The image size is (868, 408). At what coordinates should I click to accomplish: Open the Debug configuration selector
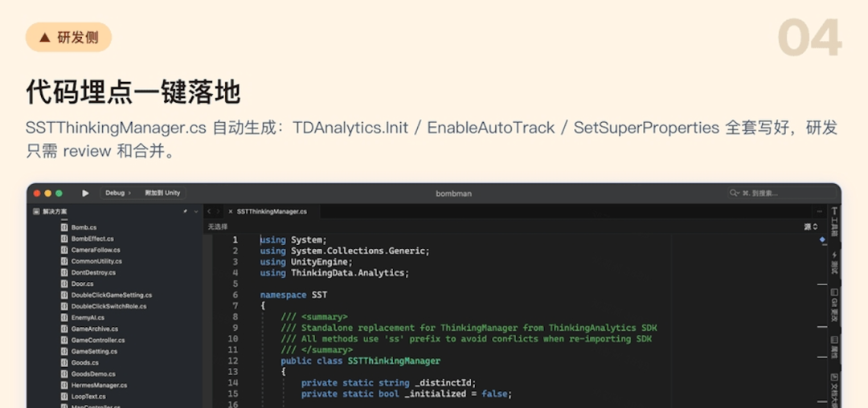118,193
